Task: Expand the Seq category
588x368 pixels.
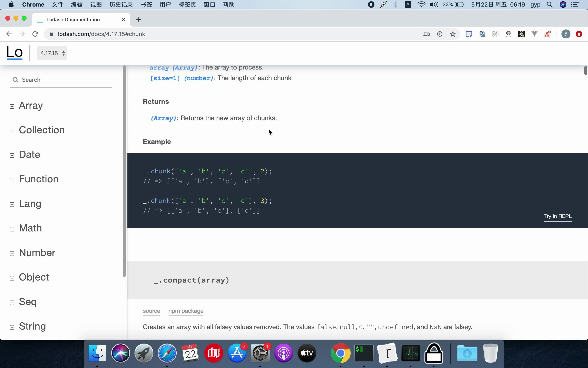Action: (12, 303)
